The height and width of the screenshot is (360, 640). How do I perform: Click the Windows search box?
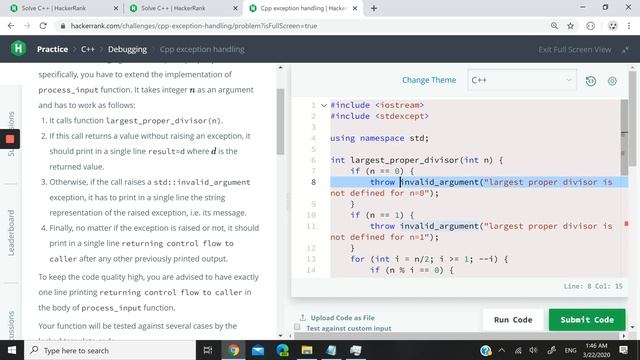pos(110,350)
